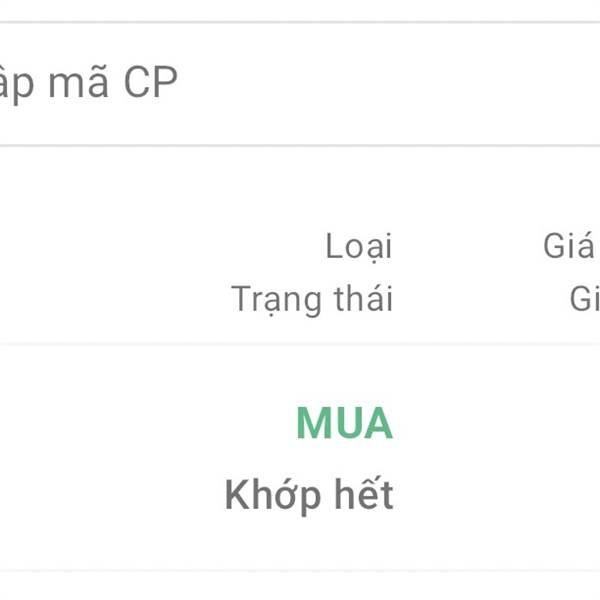600x600 pixels.
Task: Click the word 'mã' in the search placeholder
Action: point(78,82)
